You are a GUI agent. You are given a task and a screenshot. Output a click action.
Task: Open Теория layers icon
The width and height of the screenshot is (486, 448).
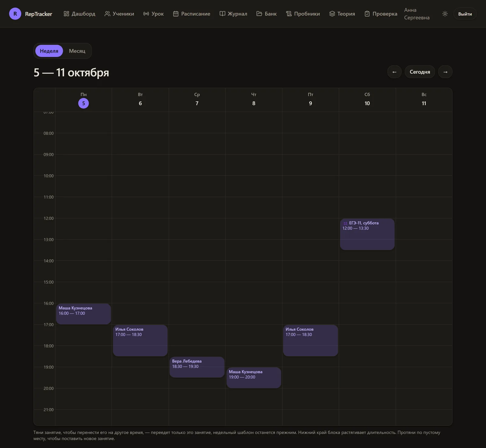[332, 14]
